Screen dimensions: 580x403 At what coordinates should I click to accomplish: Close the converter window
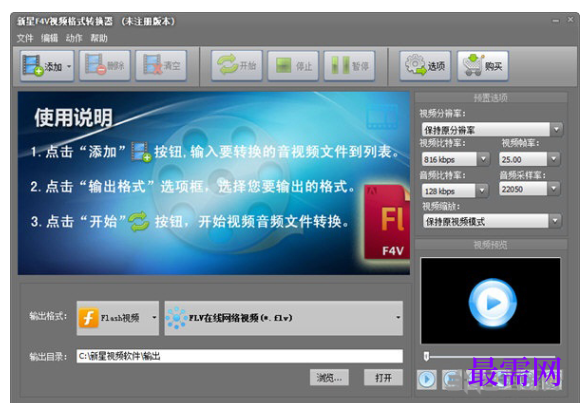point(570,20)
